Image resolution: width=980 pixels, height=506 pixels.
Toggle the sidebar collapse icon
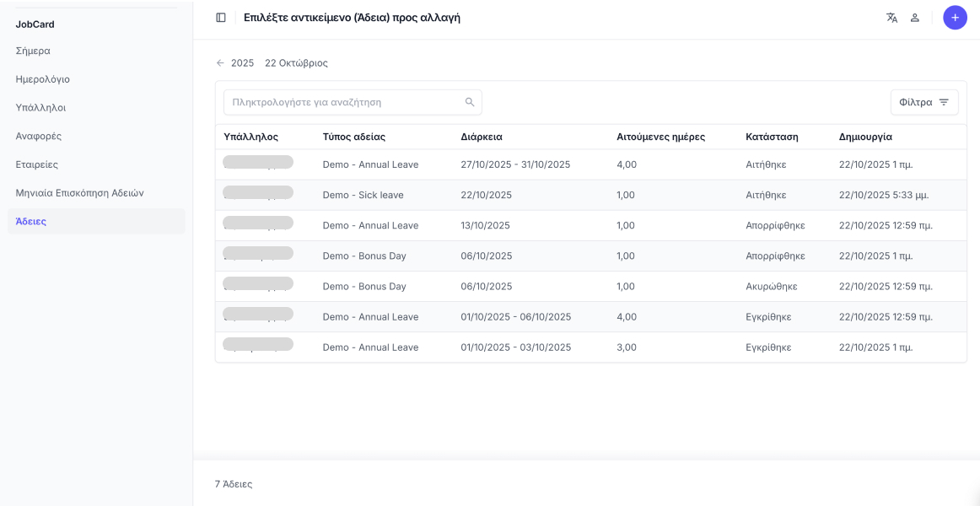[221, 18]
